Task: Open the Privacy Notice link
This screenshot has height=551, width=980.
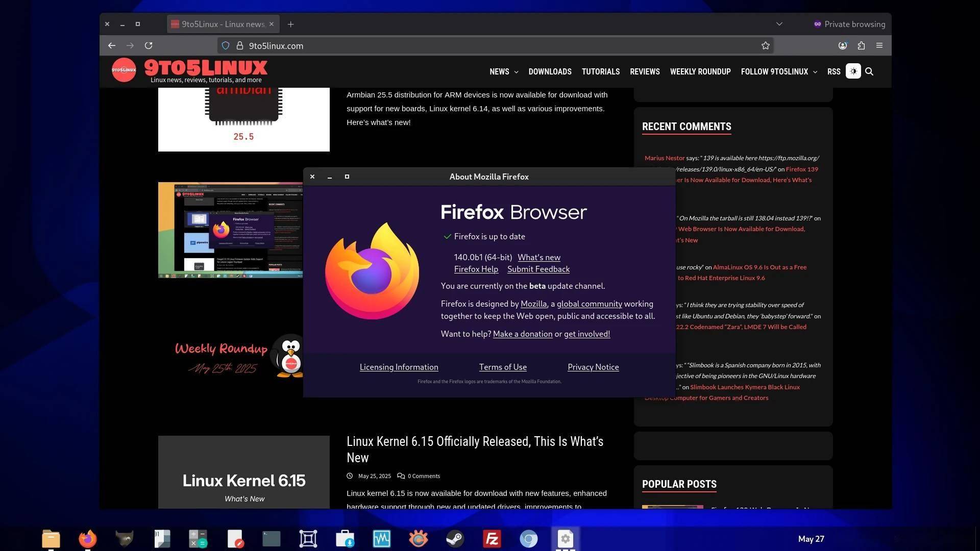Action: (593, 367)
